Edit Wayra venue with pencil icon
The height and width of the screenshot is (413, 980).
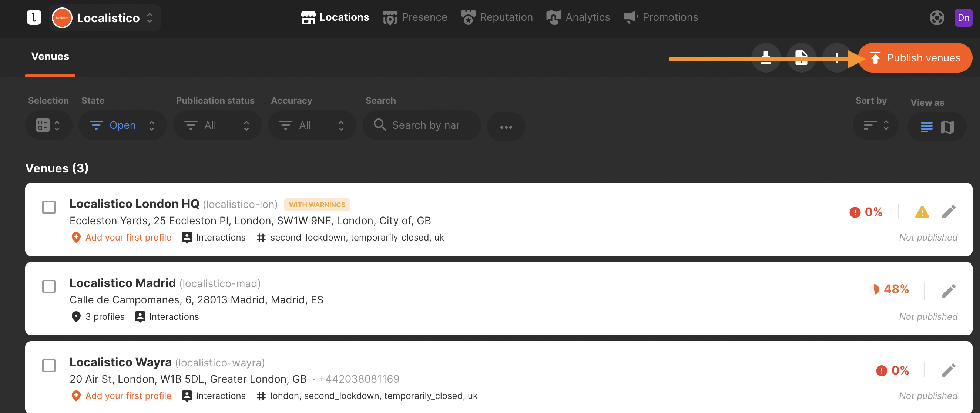click(x=949, y=370)
